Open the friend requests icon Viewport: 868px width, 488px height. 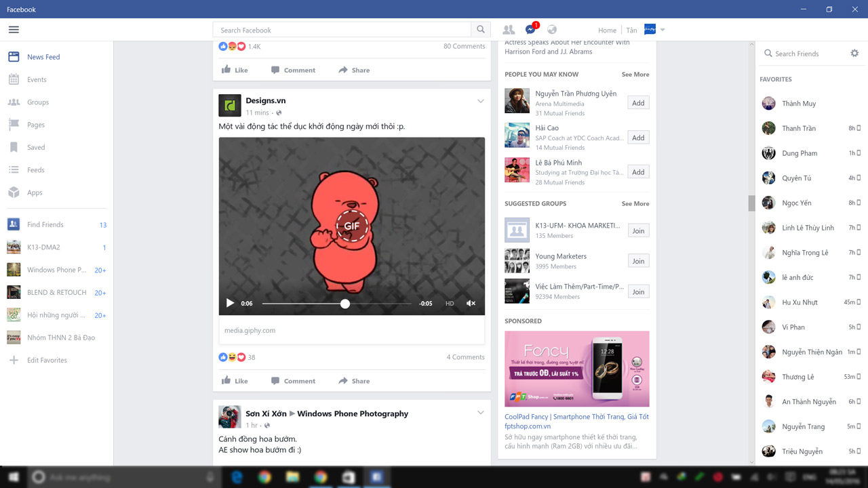tap(509, 29)
